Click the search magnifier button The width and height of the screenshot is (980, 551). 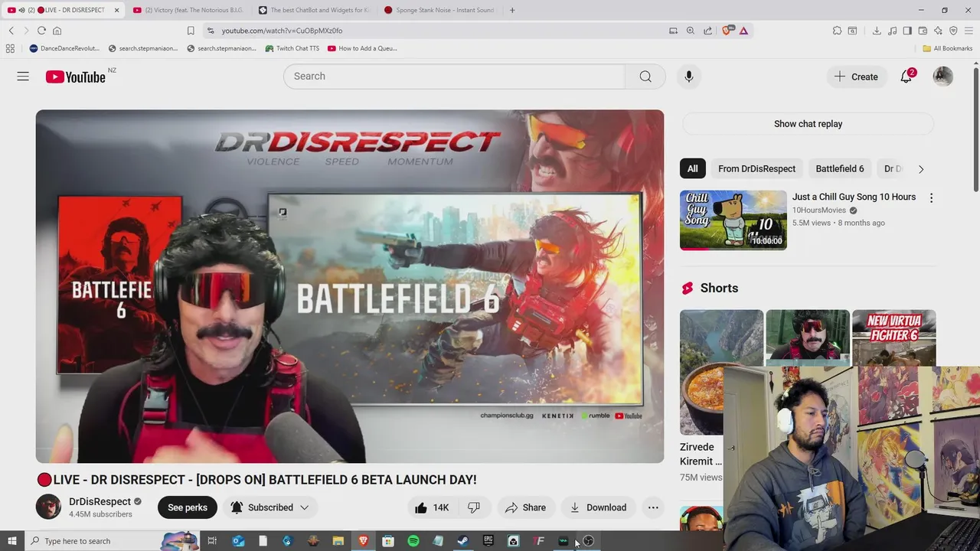pyautogui.click(x=645, y=77)
